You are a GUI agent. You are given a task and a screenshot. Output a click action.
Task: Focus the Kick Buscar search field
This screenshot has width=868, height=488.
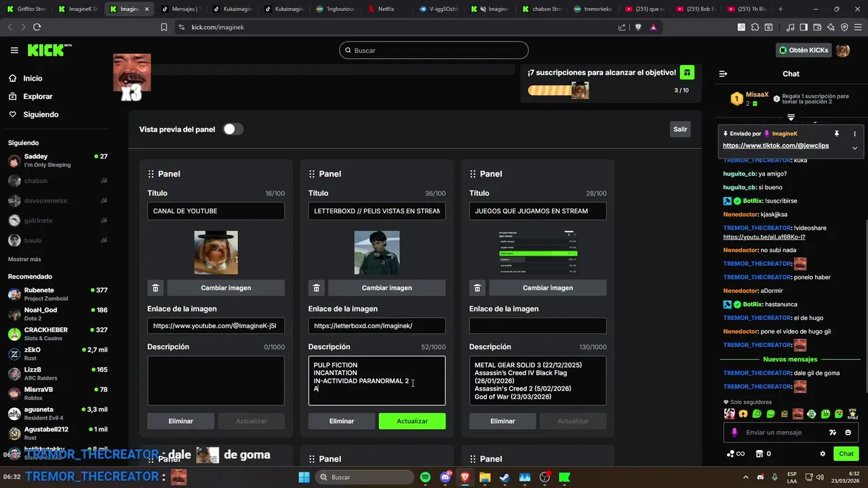(434, 50)
